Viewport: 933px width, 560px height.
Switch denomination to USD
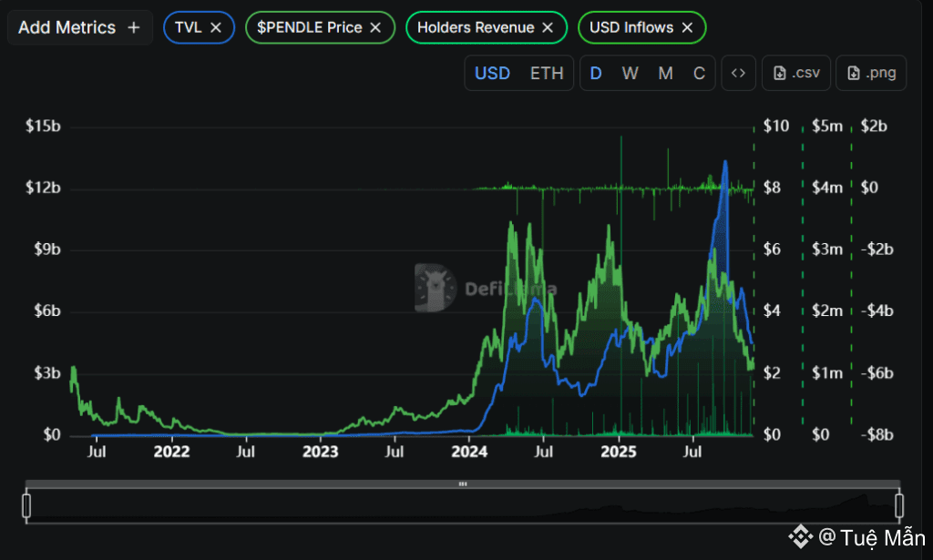[x=492, y=74]
